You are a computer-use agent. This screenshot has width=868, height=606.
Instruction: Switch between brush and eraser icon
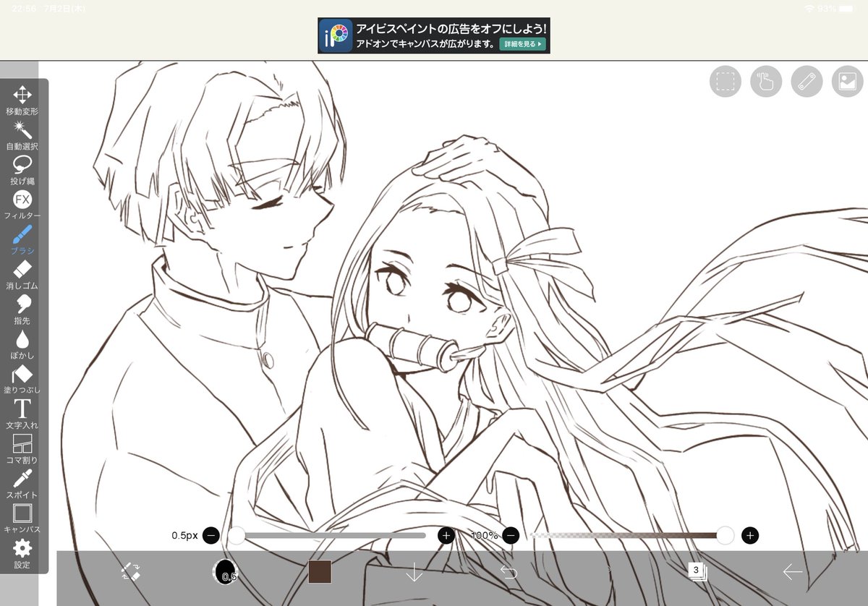[x=130, y=572]
